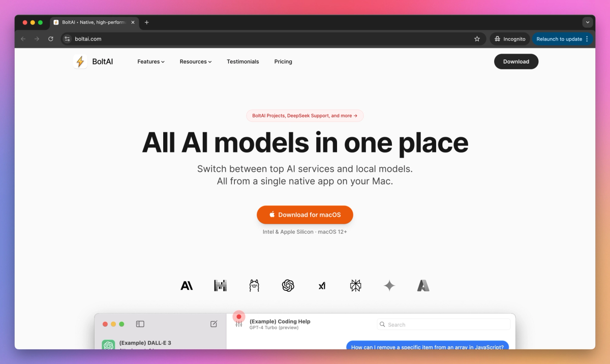Viewport: 610px width, 364px height.
Task: Click the ChatGPT icon beside DALL·E 3 chat
Action: coord(108,346)
